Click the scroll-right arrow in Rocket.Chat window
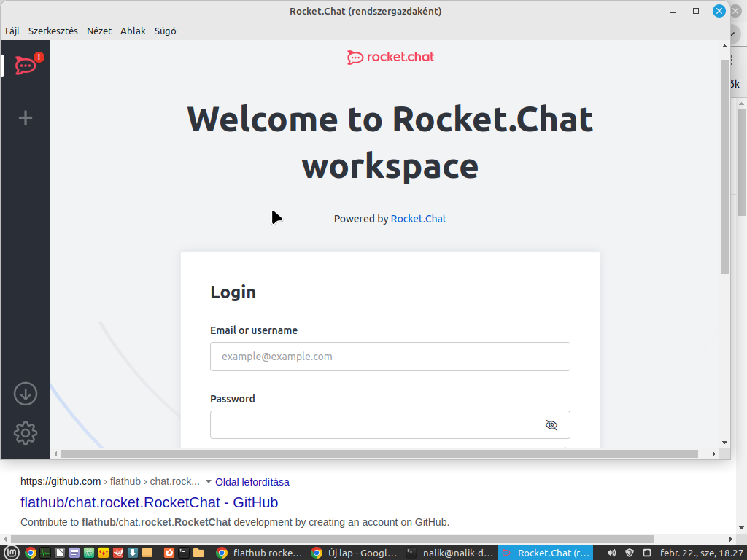The height and width of the screenshot is (560, 747). [713, 454]
